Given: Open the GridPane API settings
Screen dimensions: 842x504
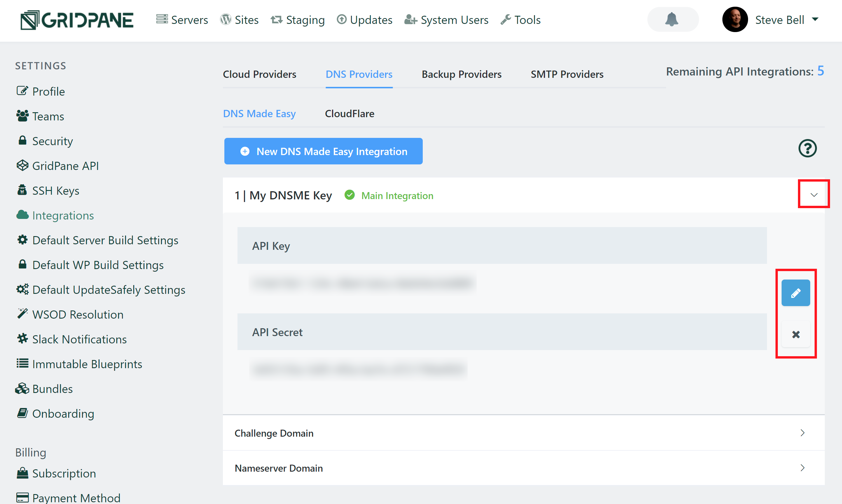Looking at the screenshot, I should click(x=58, y=166).
